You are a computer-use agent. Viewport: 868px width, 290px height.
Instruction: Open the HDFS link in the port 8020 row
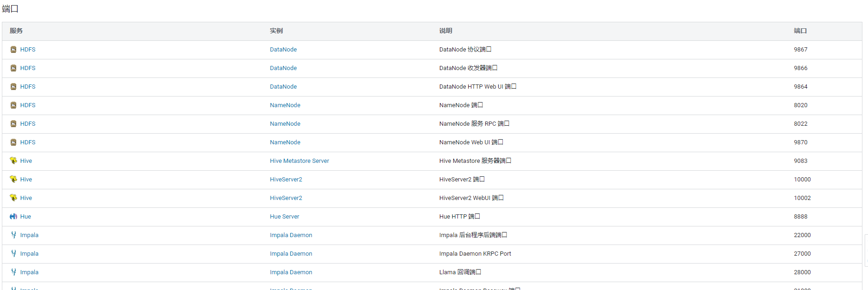[x=28, y=105]
